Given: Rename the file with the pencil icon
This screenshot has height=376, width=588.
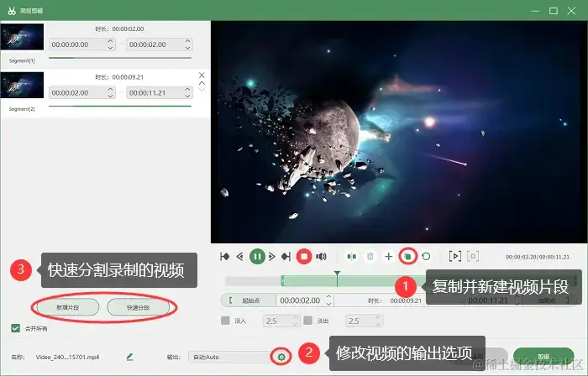Looking at the screenshot, I should point(129,357).
